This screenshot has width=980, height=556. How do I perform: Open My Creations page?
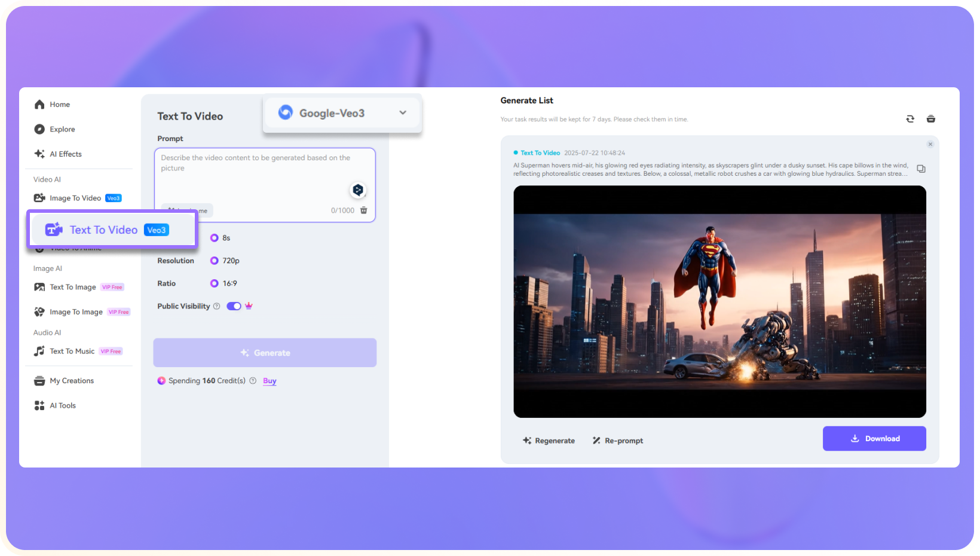(64, 381)
